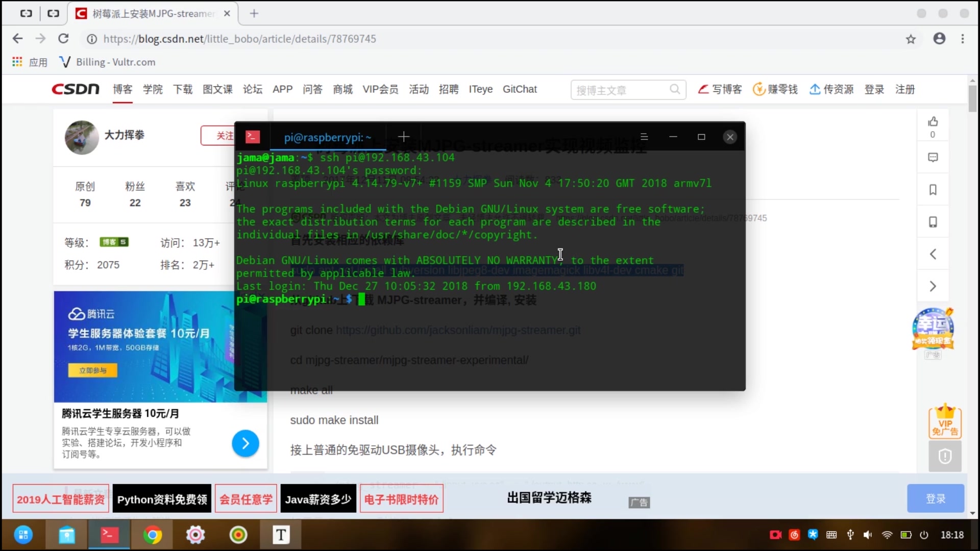Click the mobile phone icon in sidebar

point(933,222)
